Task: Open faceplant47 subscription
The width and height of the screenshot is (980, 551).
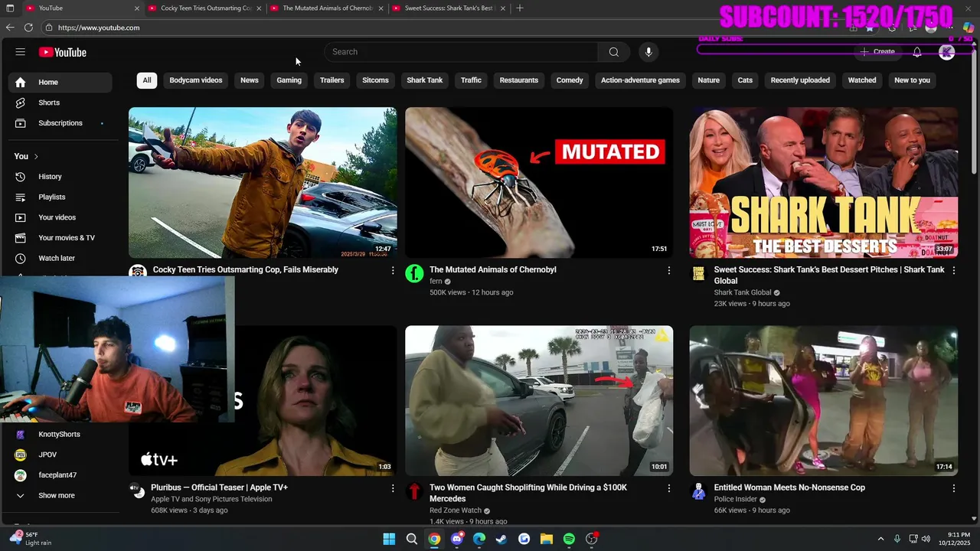Action: (60, 475)
